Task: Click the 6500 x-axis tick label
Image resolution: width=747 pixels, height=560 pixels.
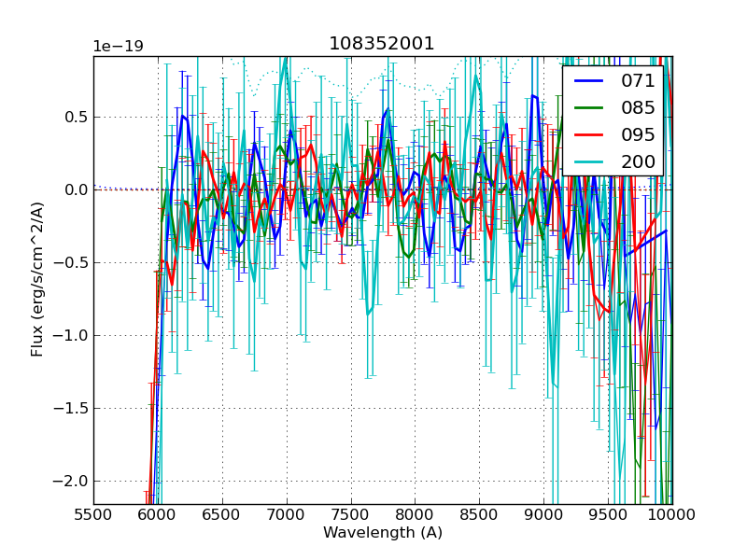Action: click(x=222, y=513)
